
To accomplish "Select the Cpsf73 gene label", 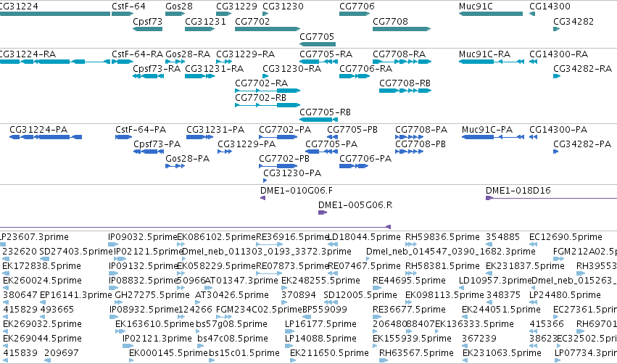I will (148, 21).
